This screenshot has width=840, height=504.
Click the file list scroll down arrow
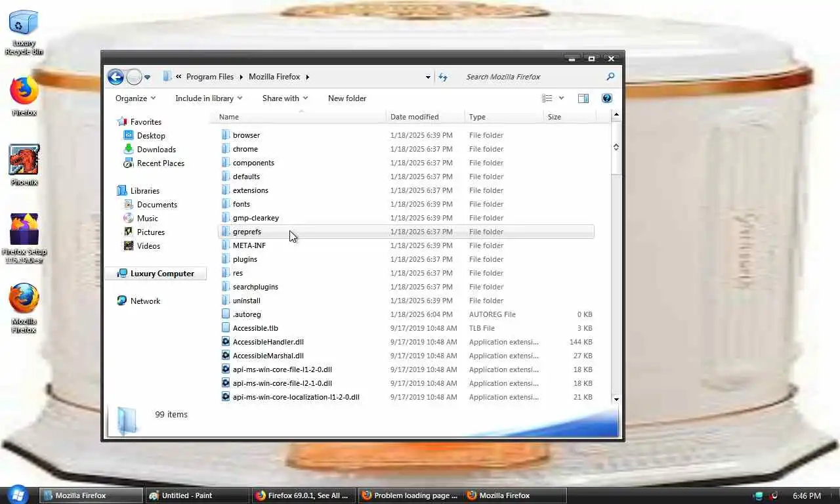click(616, 399)
